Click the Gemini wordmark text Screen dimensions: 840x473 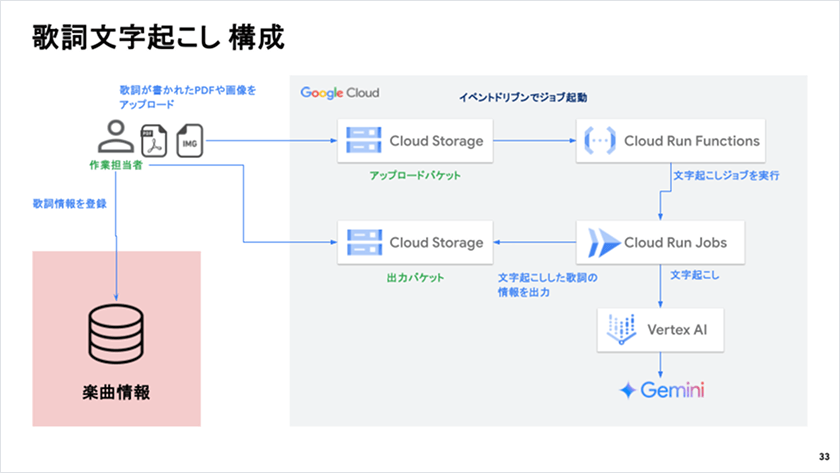672,390
